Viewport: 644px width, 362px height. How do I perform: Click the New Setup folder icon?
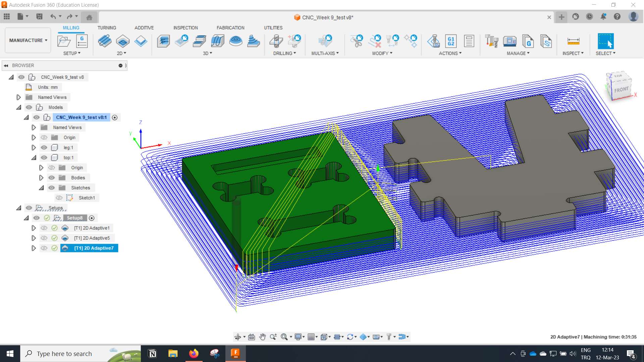coord(64,41)
